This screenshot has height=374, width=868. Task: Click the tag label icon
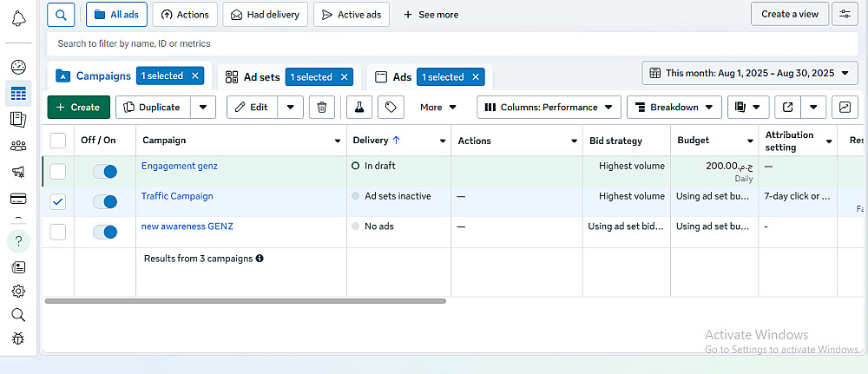pos(391,108)
